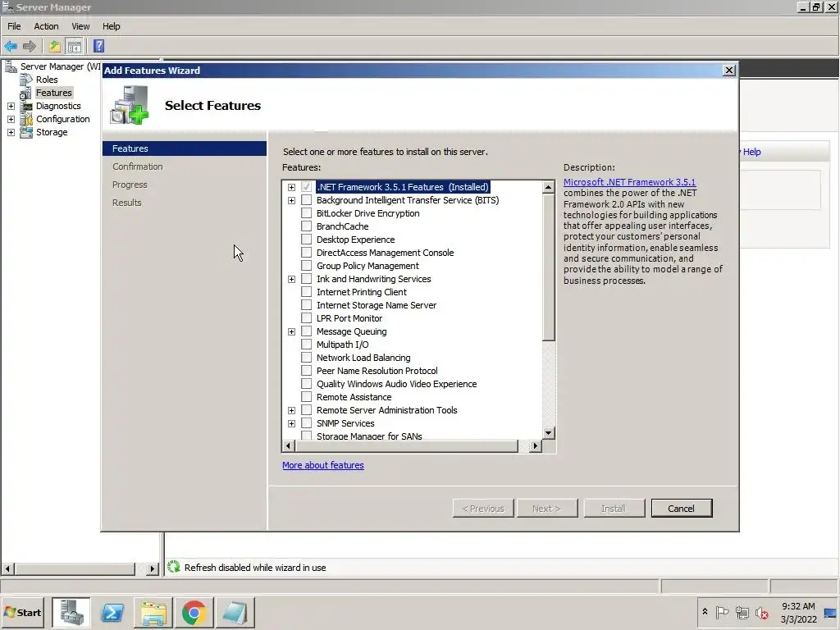Check DirectAccess Management Console
The height and width of the screenshot is (630, 840).
pos(306,253)
